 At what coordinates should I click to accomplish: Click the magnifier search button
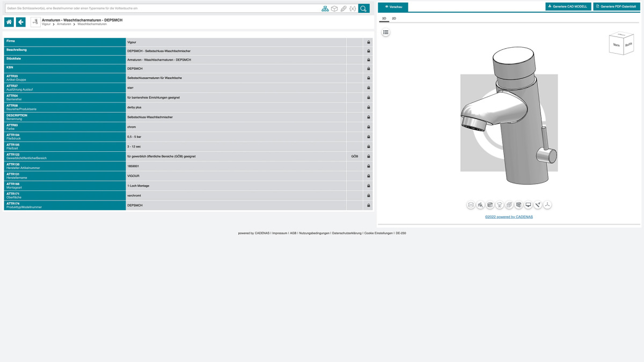(x=364, y=9)
